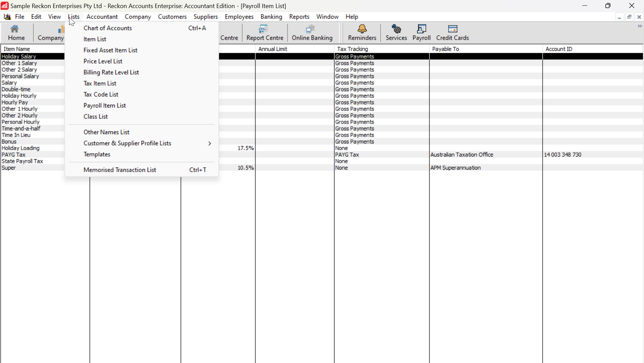The image size is (644, 363).
Task: Click the Payable To column header
Action: tap(486, 49)
